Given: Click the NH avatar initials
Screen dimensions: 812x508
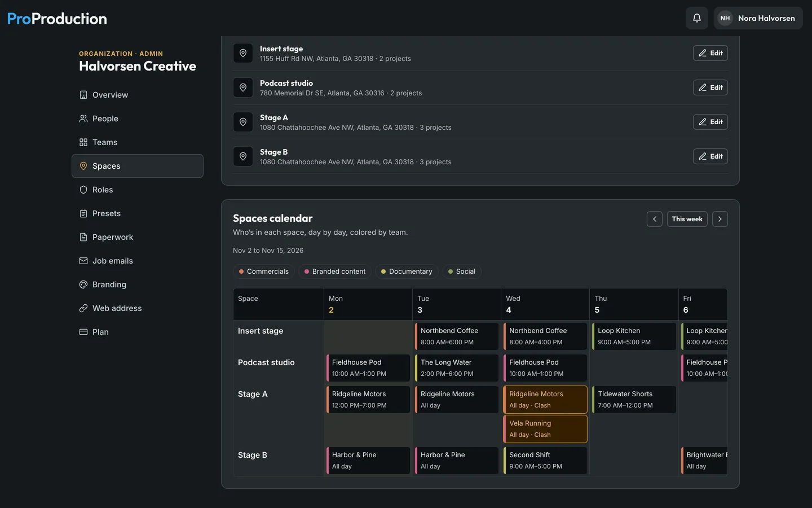Looking at the screenshot, I should coord(725,18).
